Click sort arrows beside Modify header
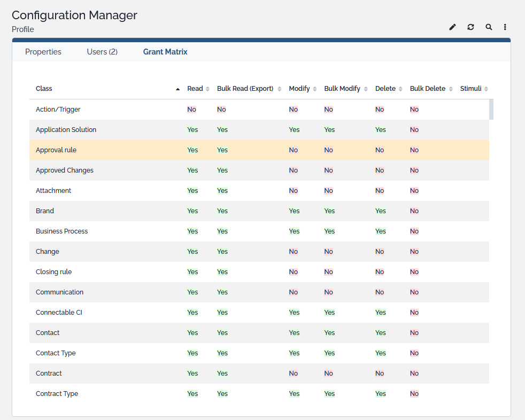525x420 pixels. click(314, 89)
